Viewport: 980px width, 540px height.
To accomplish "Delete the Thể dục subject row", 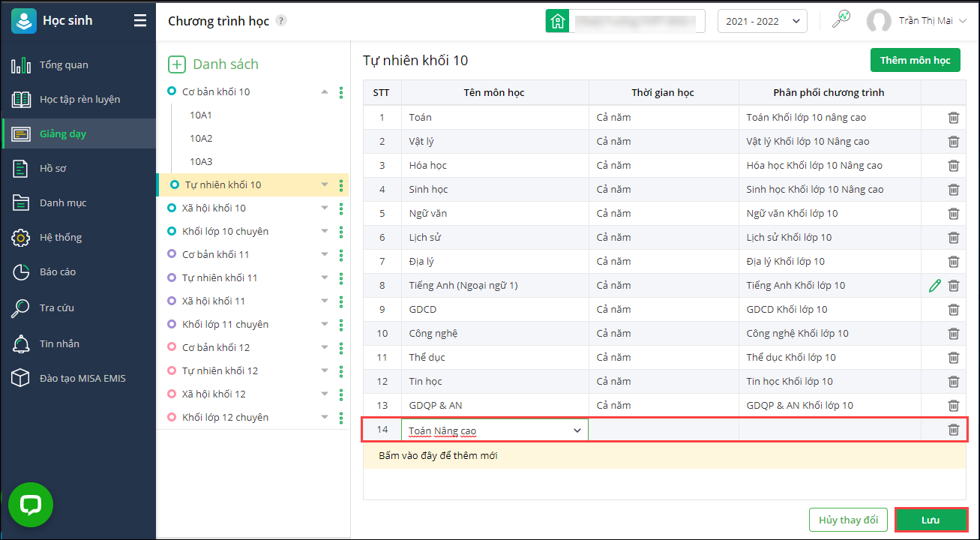I will [954, 358].
